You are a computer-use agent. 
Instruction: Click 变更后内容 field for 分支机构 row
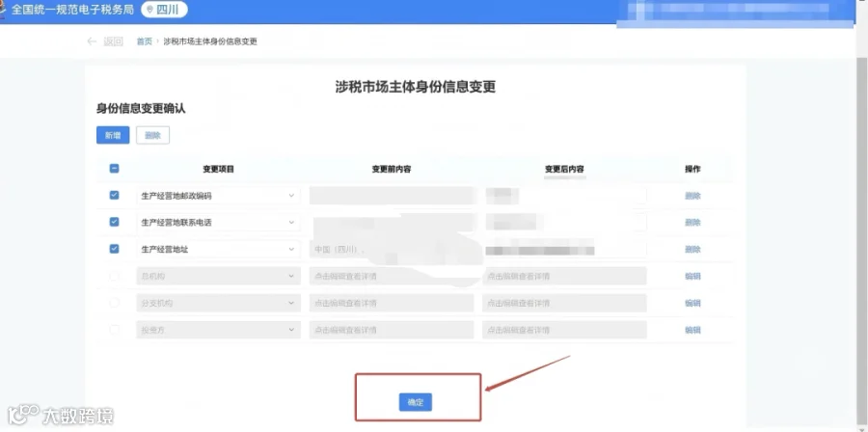(x=564, y=303)
